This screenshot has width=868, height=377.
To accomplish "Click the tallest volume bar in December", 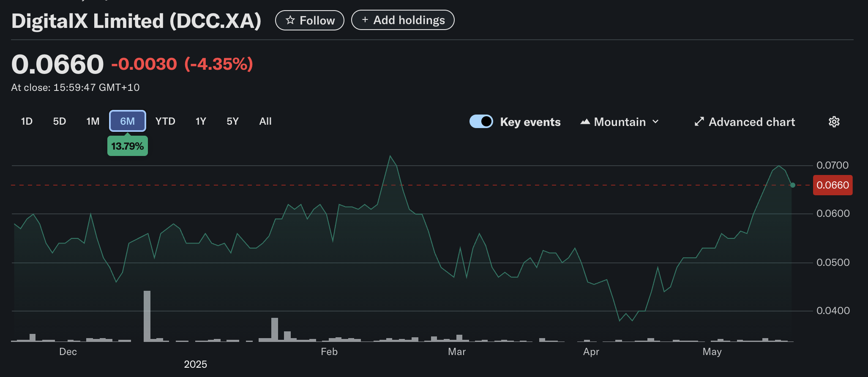I will pyautogui.click(x=147, y=316).
